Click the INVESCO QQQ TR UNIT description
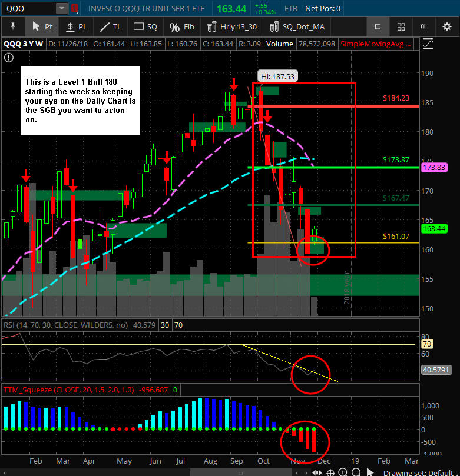Screen dimensions: 460x476 [x=147, y=8]
